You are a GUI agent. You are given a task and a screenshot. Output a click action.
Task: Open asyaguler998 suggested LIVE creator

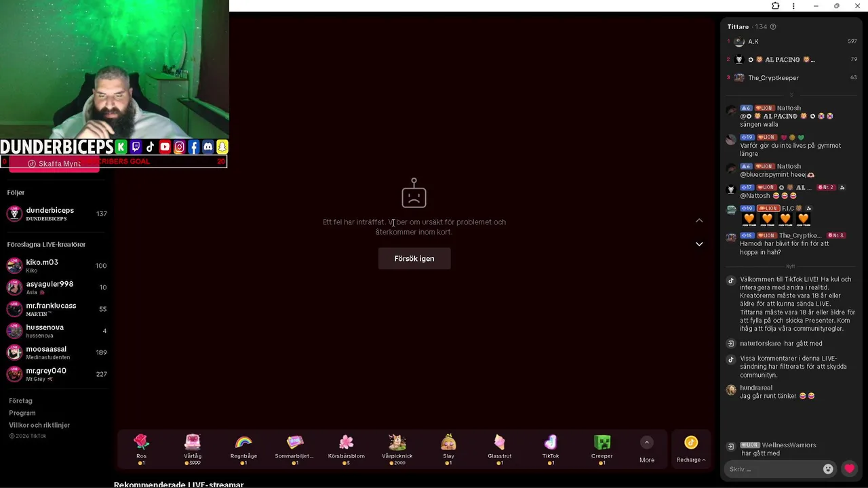(x=57, y=287)
